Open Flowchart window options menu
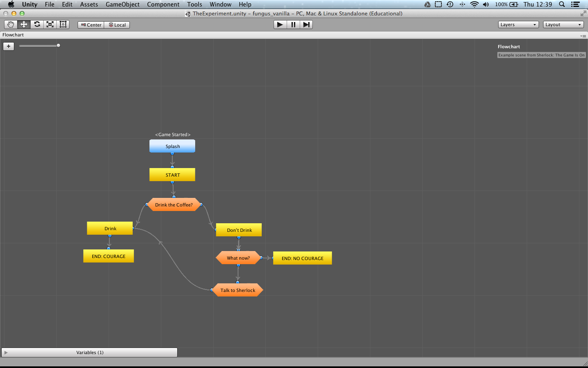Viewport: 588px width, 368px height. (x=583, y=36)
